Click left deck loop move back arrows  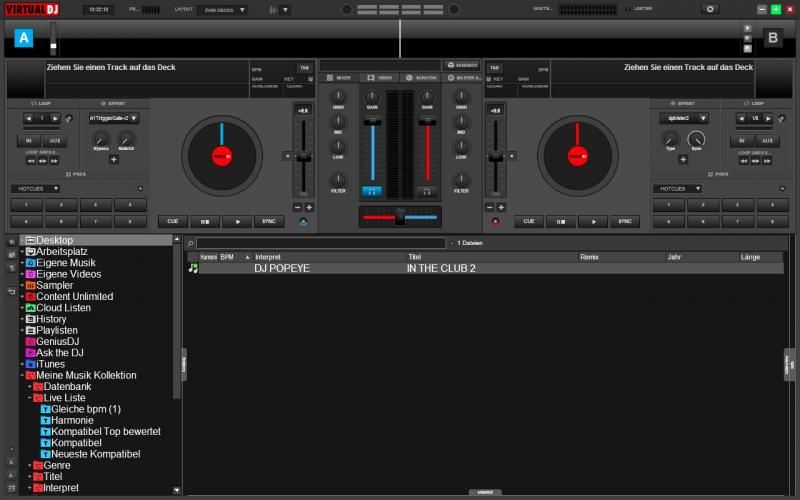pyautogui.click(x=31, y=161)
